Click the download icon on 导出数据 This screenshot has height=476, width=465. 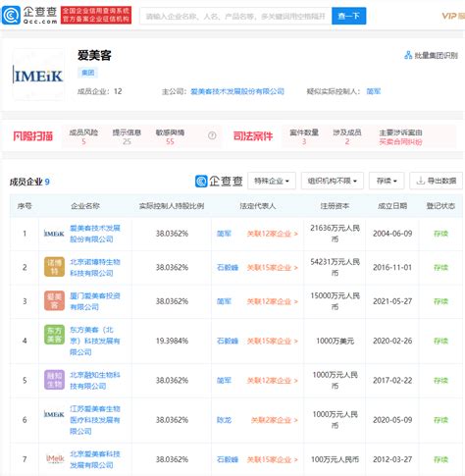421,181
